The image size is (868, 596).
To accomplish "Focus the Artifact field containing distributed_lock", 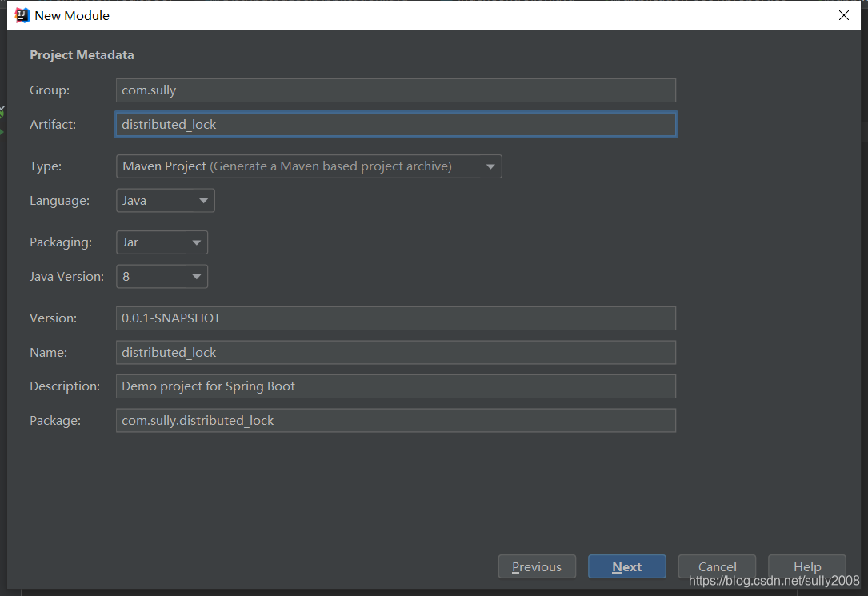I will 396,125.
